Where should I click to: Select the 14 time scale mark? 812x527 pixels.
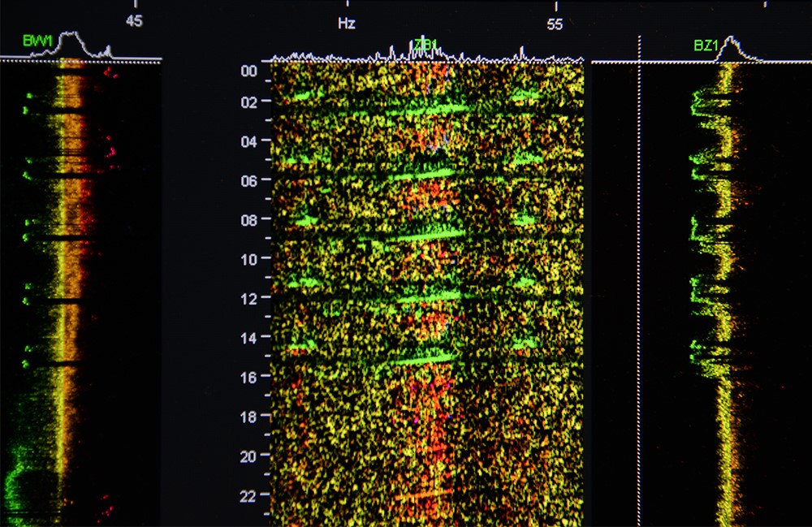point(249,339)
